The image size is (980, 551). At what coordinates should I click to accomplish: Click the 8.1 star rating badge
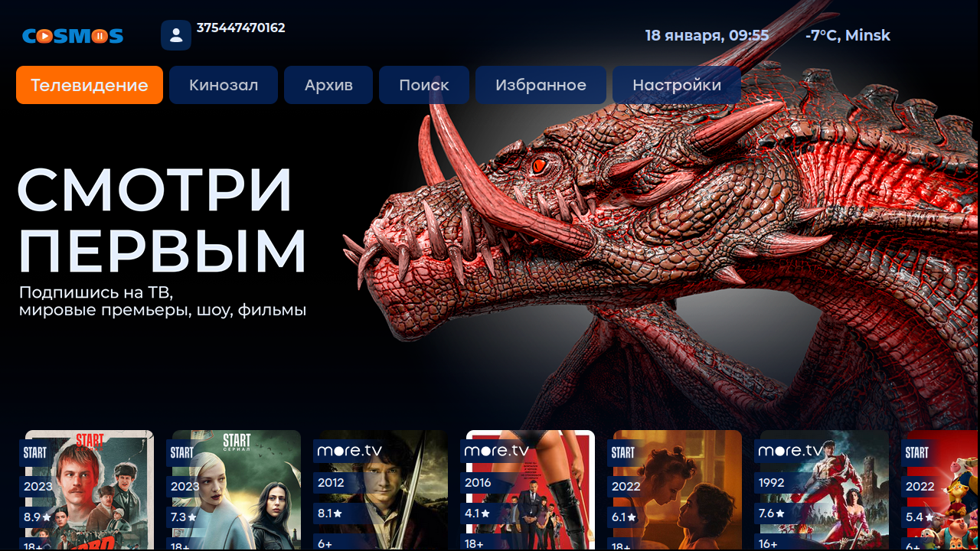click(x=330, y=514)
